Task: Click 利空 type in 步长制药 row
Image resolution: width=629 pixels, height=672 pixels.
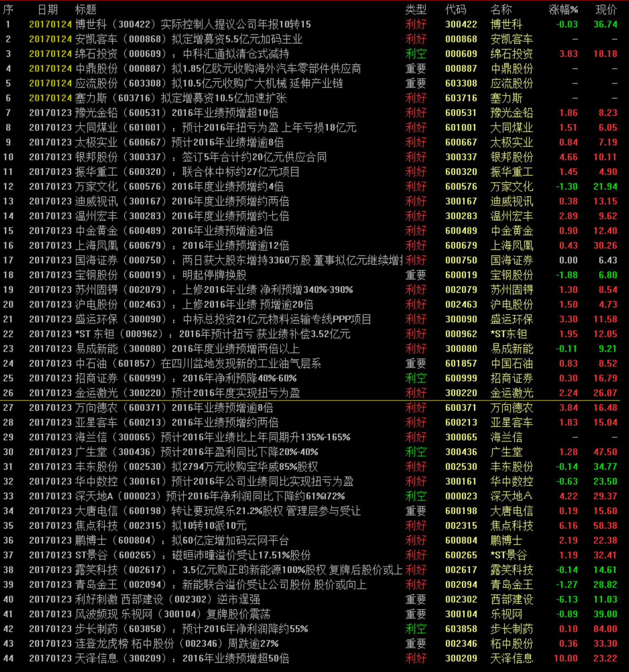Action: pyautogui.click(x=415, y=629)
